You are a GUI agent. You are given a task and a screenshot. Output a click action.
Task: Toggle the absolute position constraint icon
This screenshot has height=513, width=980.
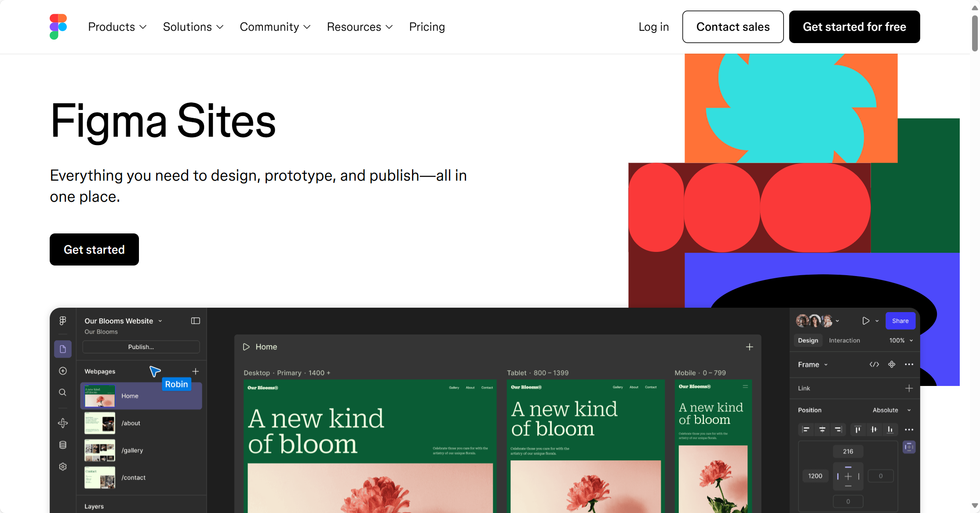909,447
